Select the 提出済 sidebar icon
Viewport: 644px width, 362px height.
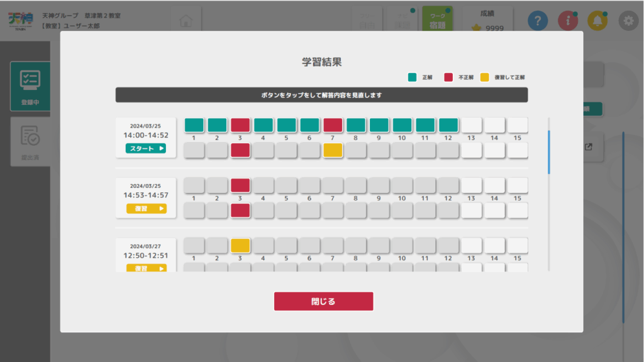click(x=30, y=141)
